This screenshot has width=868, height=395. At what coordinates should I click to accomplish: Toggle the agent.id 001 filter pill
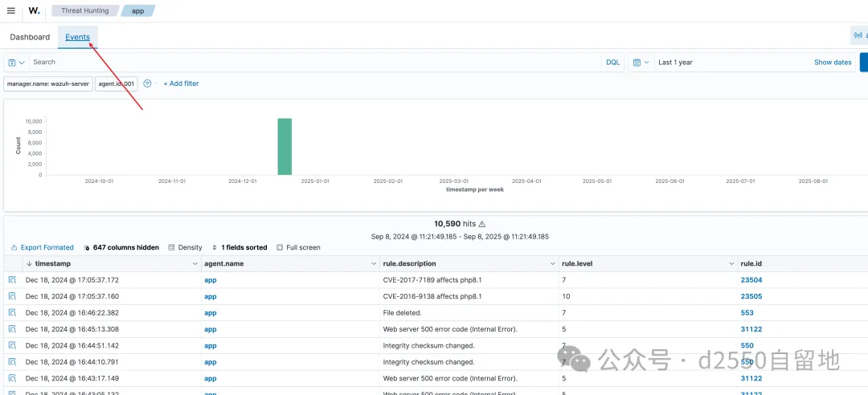[116, 83]
